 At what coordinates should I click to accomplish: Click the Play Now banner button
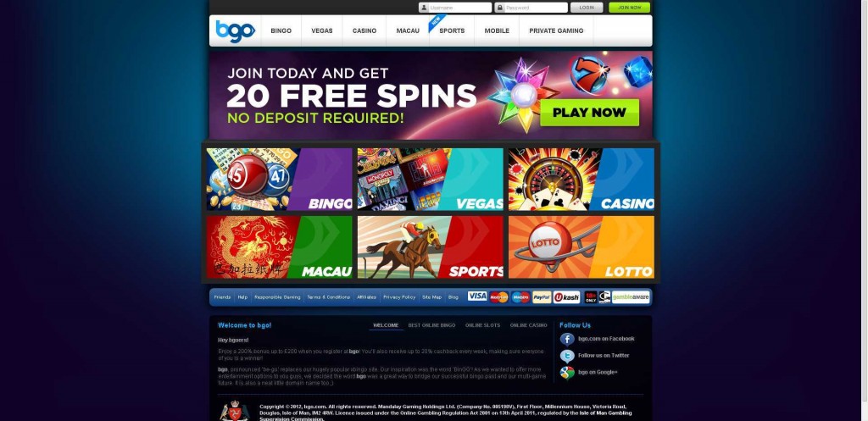tap(590, 113)
